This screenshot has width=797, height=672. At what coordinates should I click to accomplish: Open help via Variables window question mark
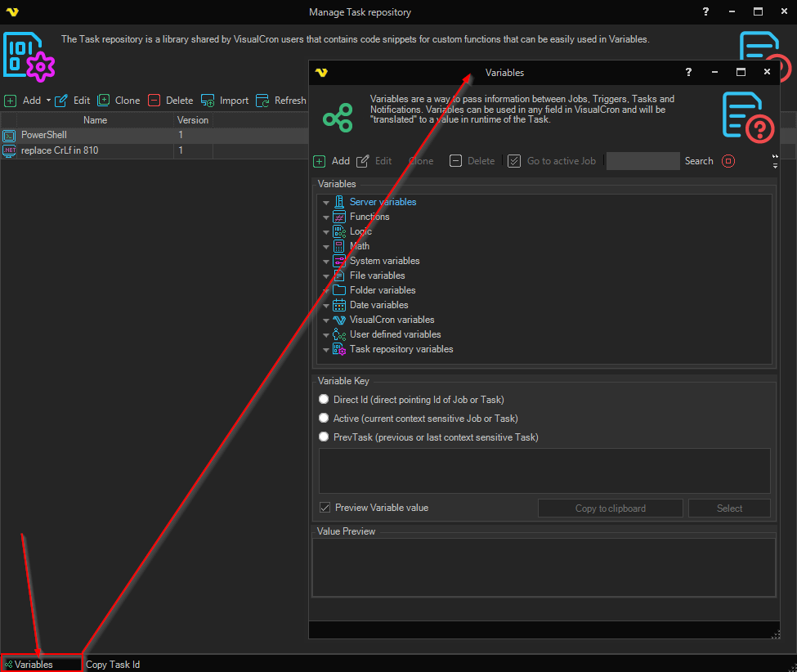688,72
